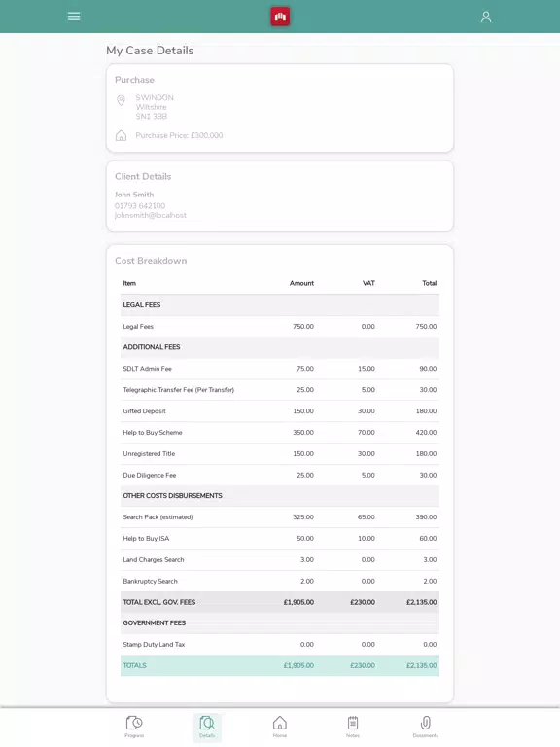Viewport: 560px width, 747px height.
Task: Click the red app logo in header
Action: coord(280,17)
